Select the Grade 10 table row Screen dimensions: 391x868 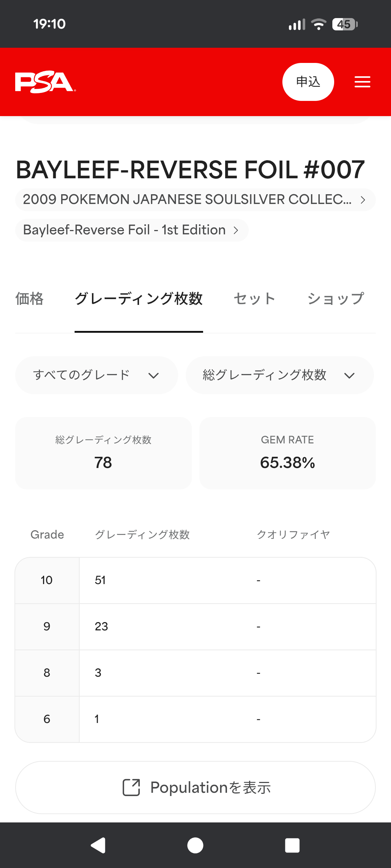(195, 580)
